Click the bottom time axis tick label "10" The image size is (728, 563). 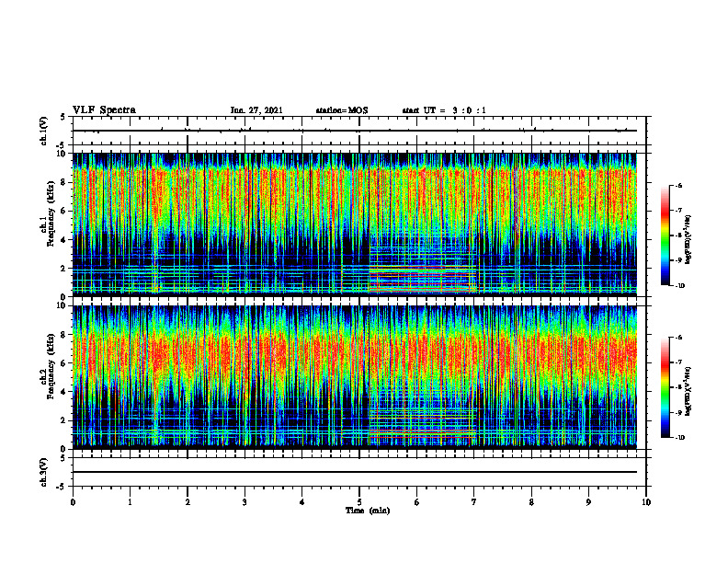[646, 502]
